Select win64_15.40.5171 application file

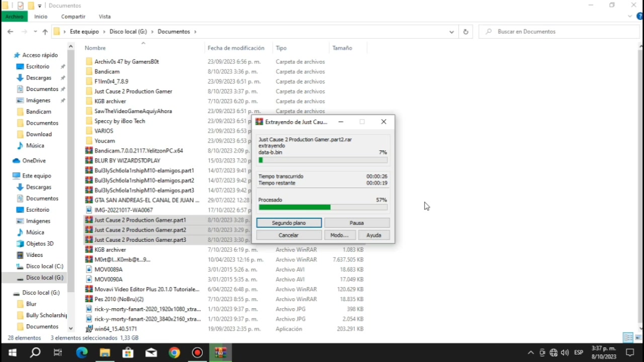116,329
